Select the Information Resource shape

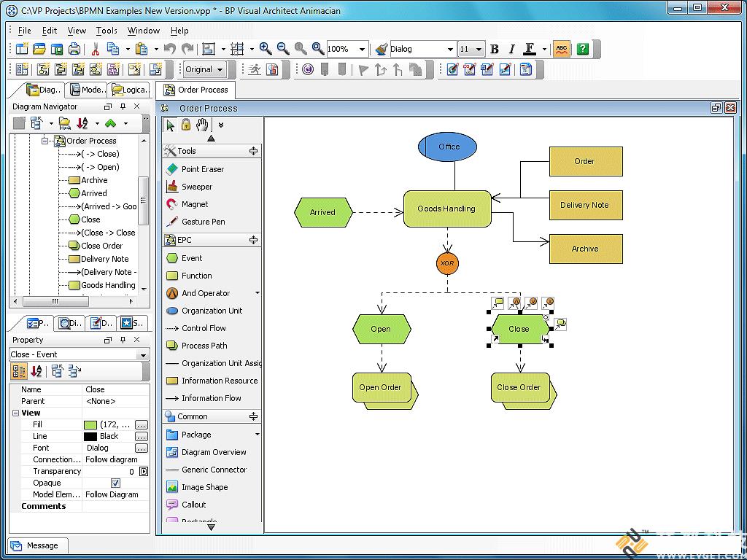[x=212, y=381]
